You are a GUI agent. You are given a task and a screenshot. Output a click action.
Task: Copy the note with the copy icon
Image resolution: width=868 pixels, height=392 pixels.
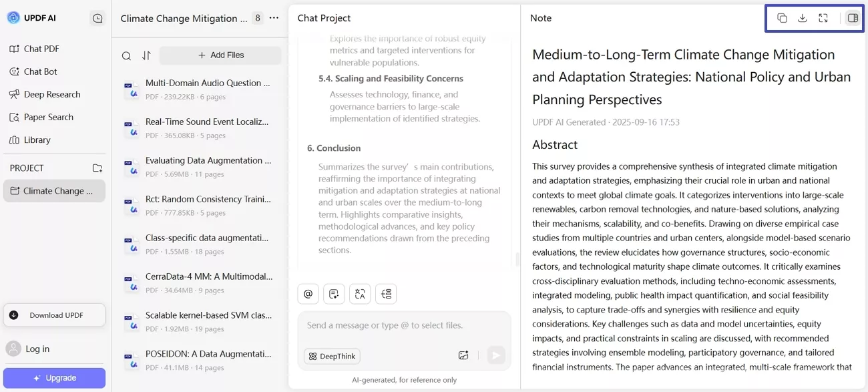tap(782, 18)
